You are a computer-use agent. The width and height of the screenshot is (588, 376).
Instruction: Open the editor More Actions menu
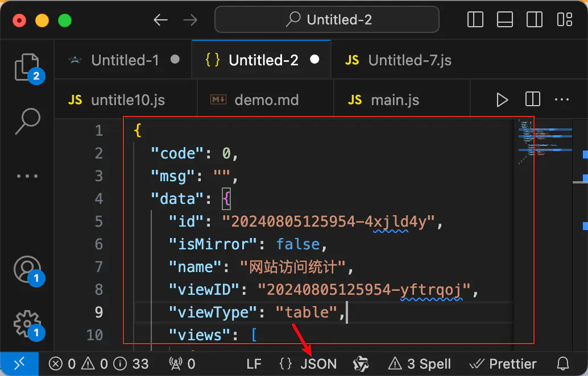pyautogui.click(x=562, y=100)
